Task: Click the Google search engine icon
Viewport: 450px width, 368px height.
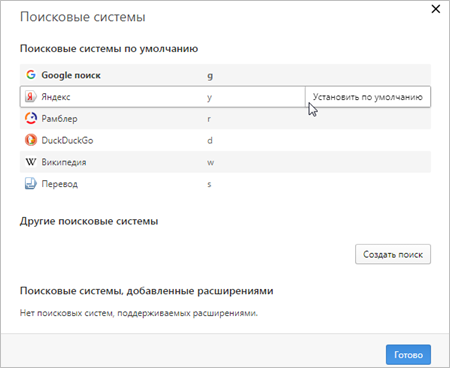Action: 31,75
